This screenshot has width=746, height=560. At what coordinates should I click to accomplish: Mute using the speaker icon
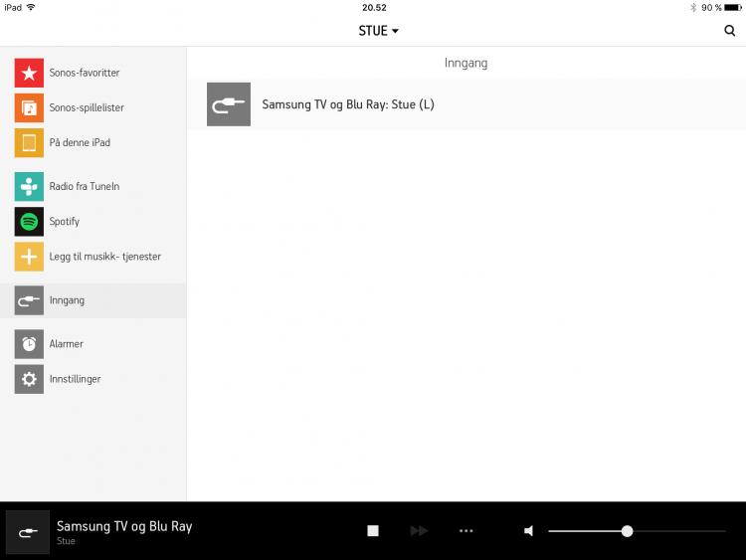(528, 531)
